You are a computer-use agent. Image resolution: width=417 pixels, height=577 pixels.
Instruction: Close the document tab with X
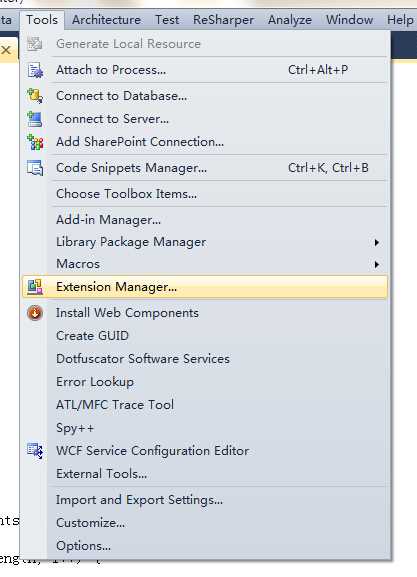coord(6,50)
